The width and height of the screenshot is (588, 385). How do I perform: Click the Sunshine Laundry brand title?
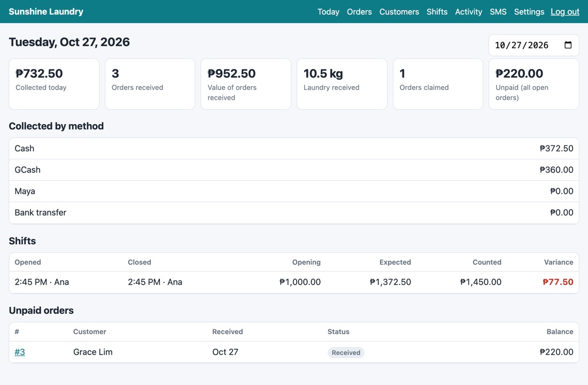coord(46,12)
